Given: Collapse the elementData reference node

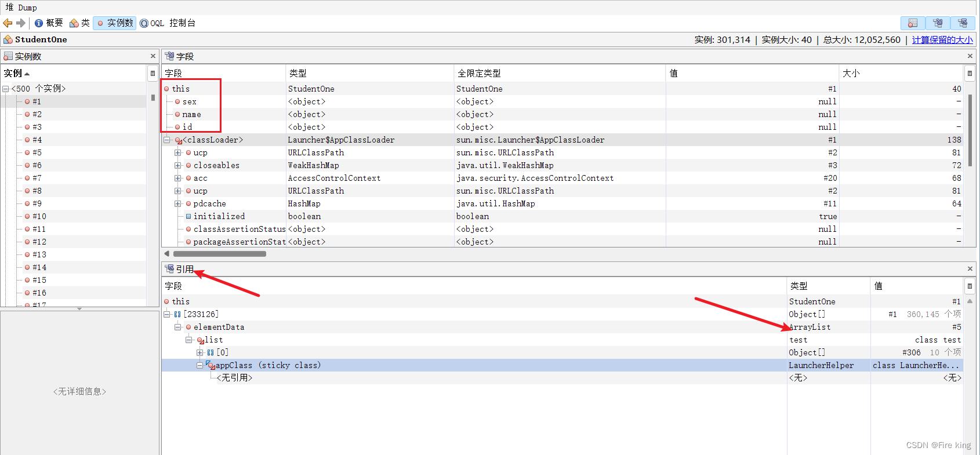Looking at the screenshot, I should coord(178,327).
